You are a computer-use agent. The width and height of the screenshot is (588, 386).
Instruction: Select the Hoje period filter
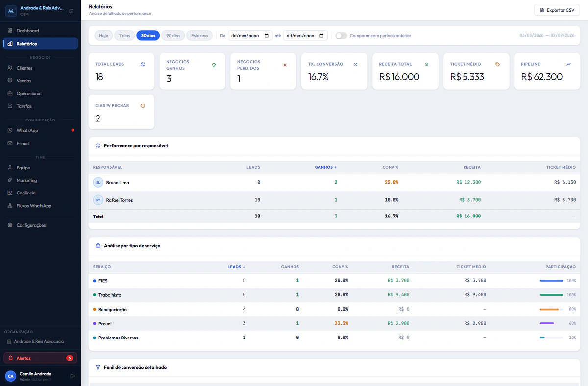tap(103, 36)
